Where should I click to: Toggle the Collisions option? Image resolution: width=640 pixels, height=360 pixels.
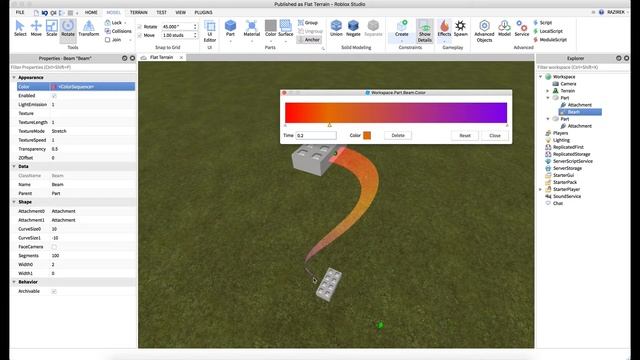pyautogui.click(x=118, y=31)
